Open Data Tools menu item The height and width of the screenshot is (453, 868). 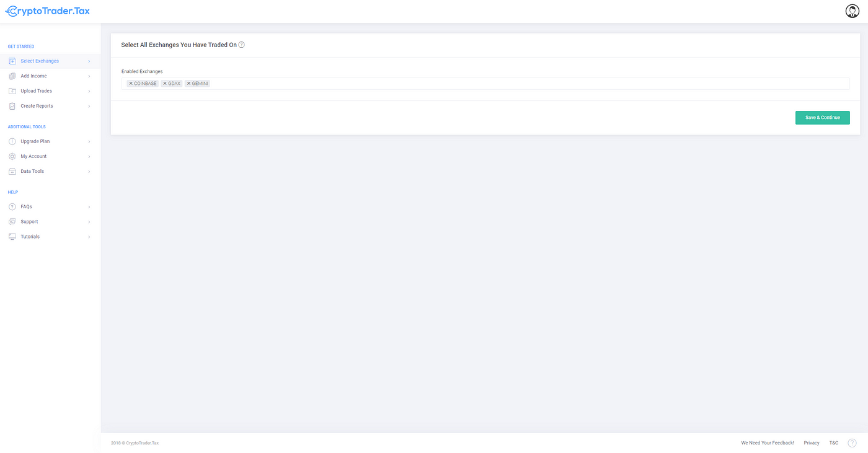50,171
